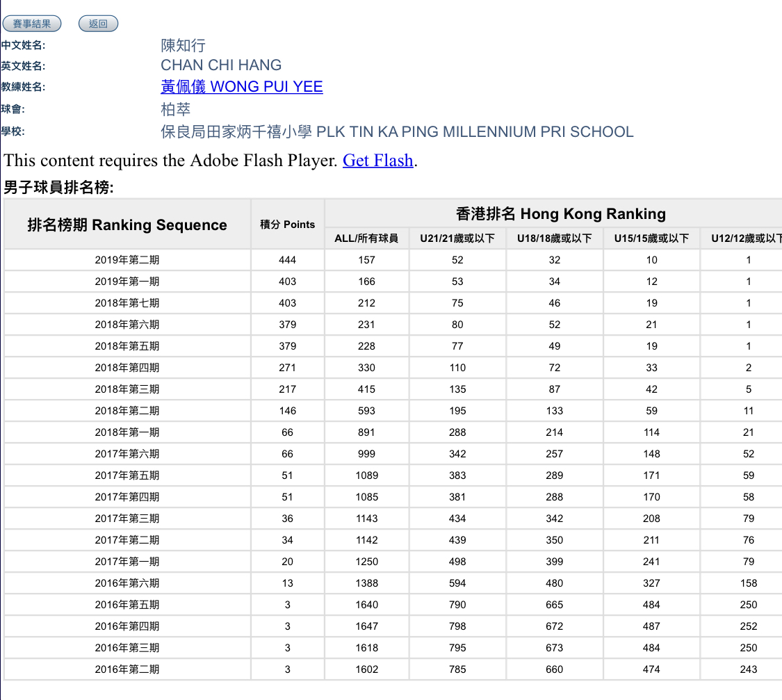The image size is (782, 700).
Task: Open coach link 黃佩儀 WONG PUI YEE
Action: 241,87
